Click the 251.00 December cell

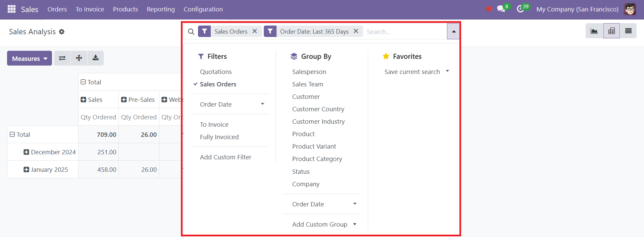pyautogui.click(x=98, y=152)
